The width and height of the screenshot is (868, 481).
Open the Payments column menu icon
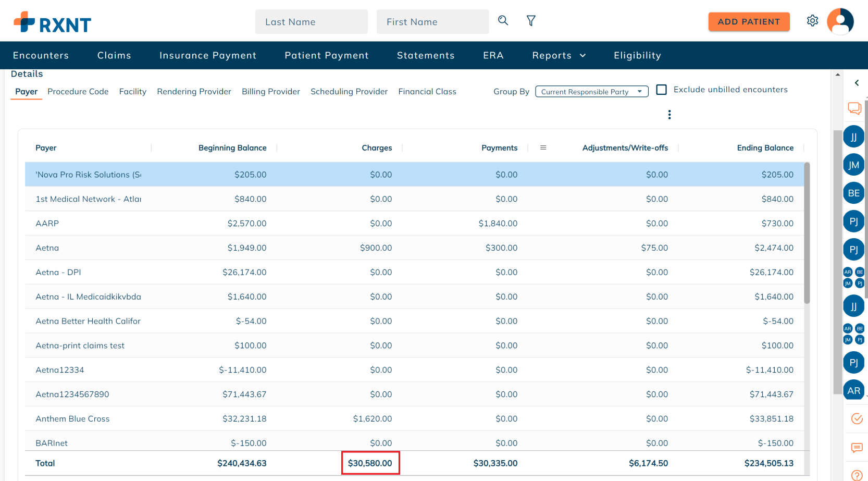[543, 148]
